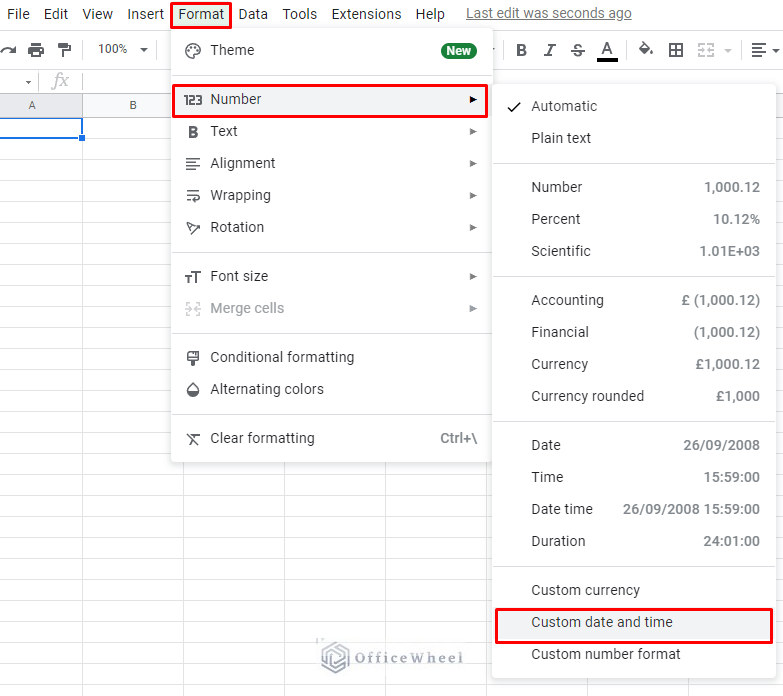The image size is (783, 696).
Task: Select the Automatic number format
Action: [x=564, y=106]
